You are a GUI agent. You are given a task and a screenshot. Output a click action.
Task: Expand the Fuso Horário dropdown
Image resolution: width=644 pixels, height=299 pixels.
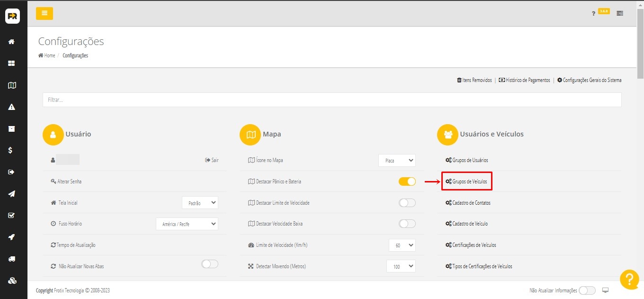click(187, 224)
